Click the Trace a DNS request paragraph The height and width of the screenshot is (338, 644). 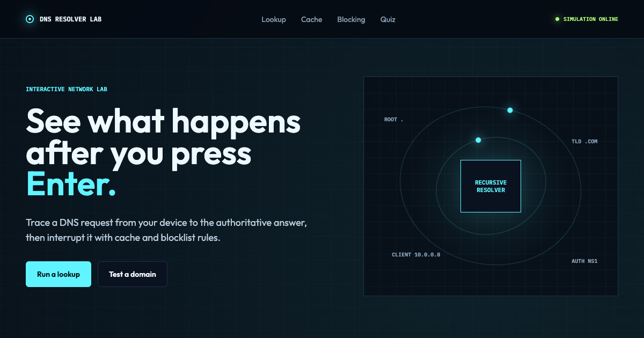pyautogui.click(x=166, y=230)
